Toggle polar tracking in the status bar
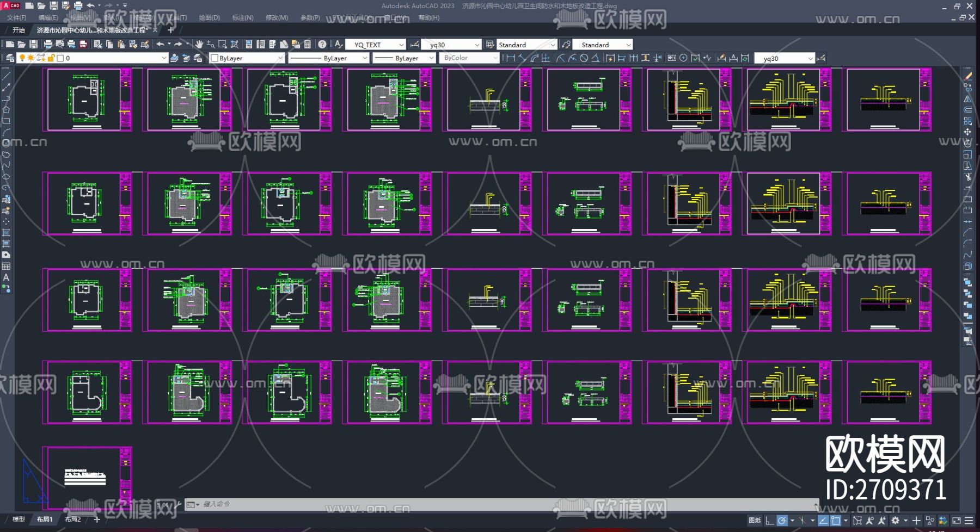The width and height of the screenshot is (980, 532). [x=782, y=521]
